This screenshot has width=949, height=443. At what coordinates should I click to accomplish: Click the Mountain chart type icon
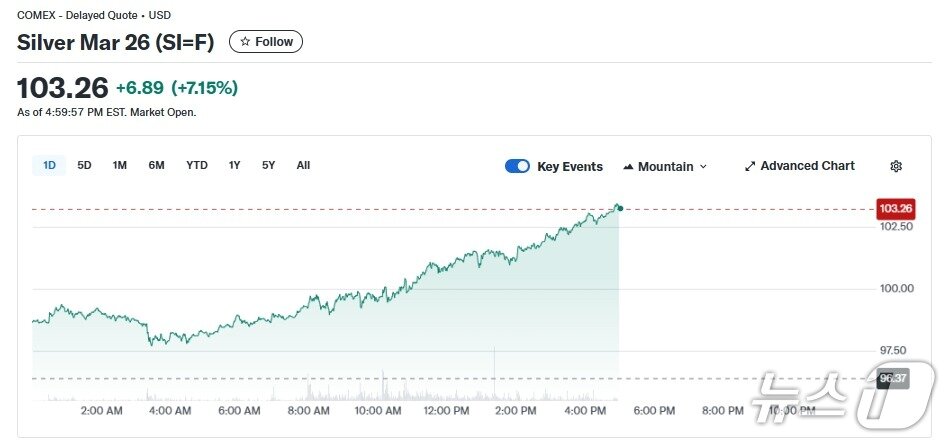click(628, 167)
